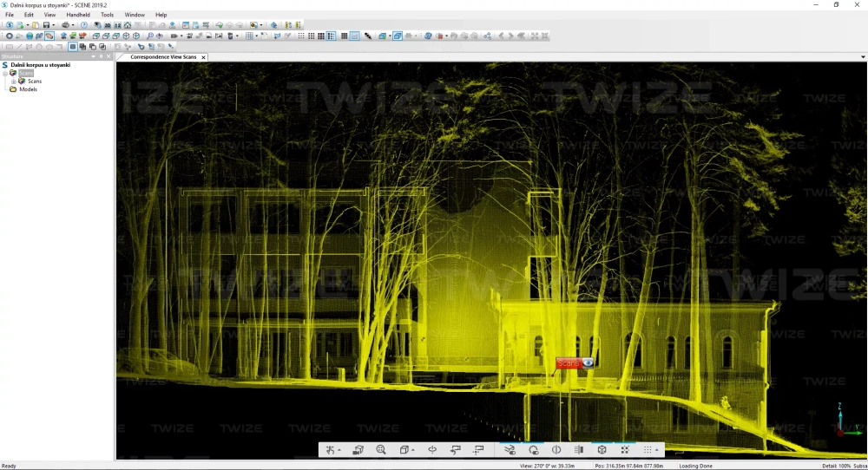Click the zoom magnifier icon in bottom toolbar
Viewport: 868px width, 470px height.
pyautogui.click(x=381, y=450)
